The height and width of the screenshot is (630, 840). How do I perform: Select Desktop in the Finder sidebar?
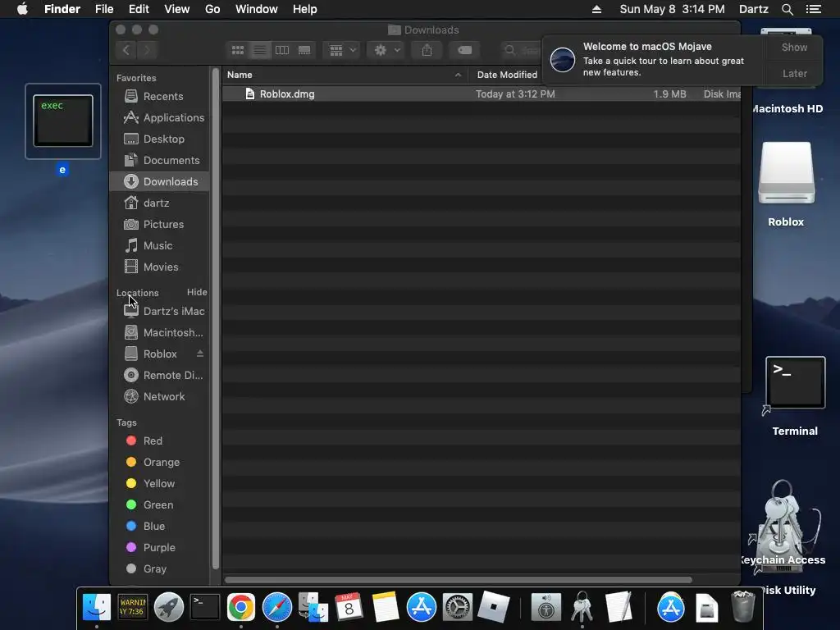coord(159,139)
